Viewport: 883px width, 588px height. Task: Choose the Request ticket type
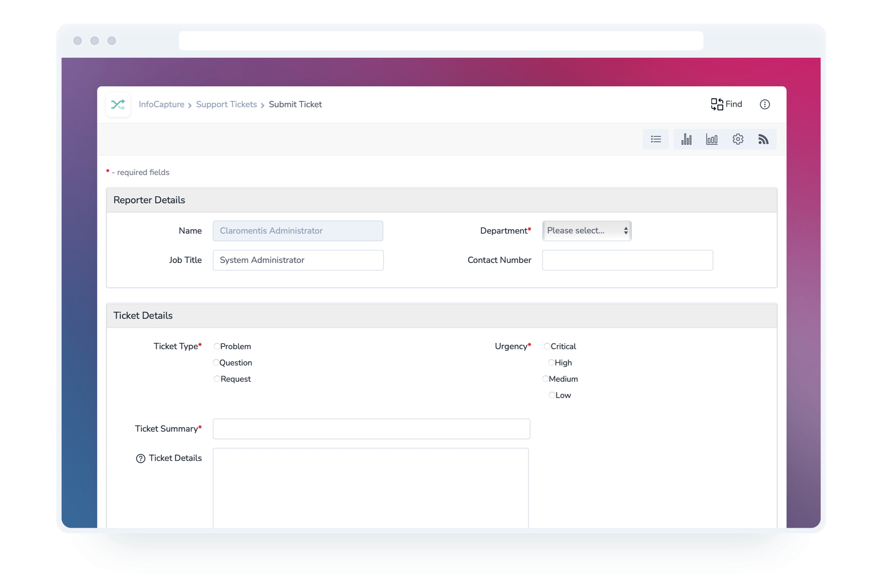(217, 379)
